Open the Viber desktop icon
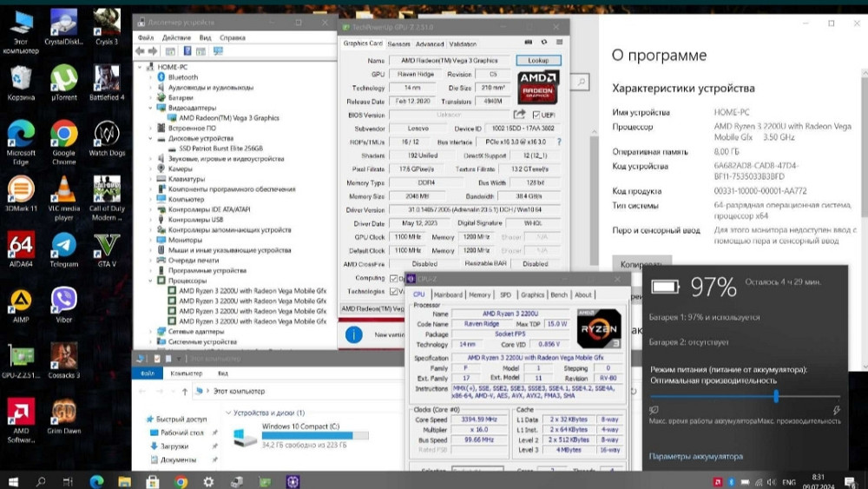 click(x=63, y=305)
